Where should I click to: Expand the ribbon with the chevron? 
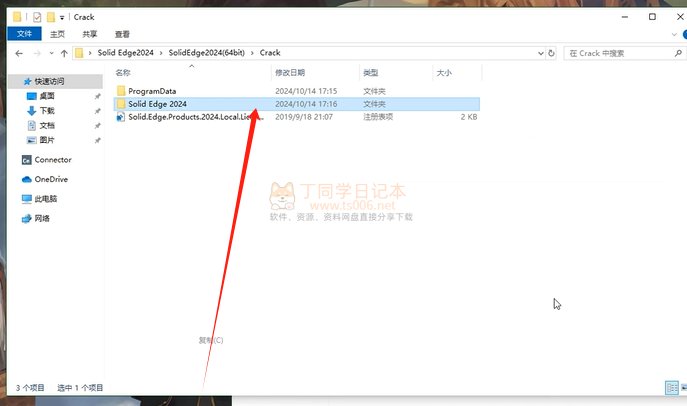click(674, 34)
